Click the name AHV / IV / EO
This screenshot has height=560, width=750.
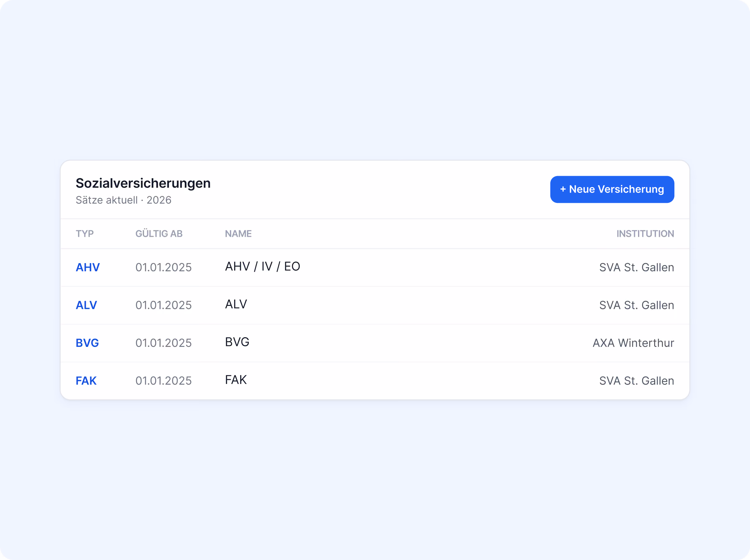point(263,266)
